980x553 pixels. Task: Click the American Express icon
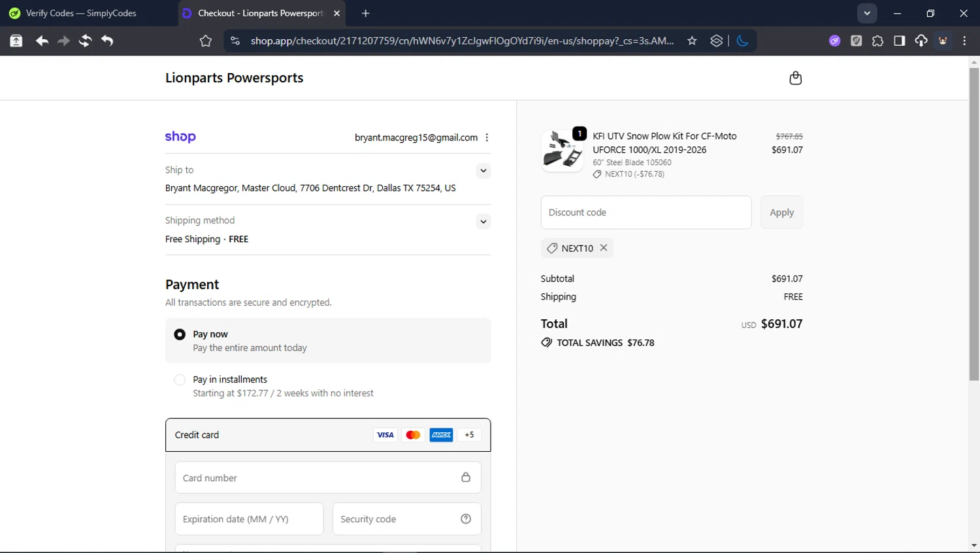pyautogui.click(x=441, y=435)
